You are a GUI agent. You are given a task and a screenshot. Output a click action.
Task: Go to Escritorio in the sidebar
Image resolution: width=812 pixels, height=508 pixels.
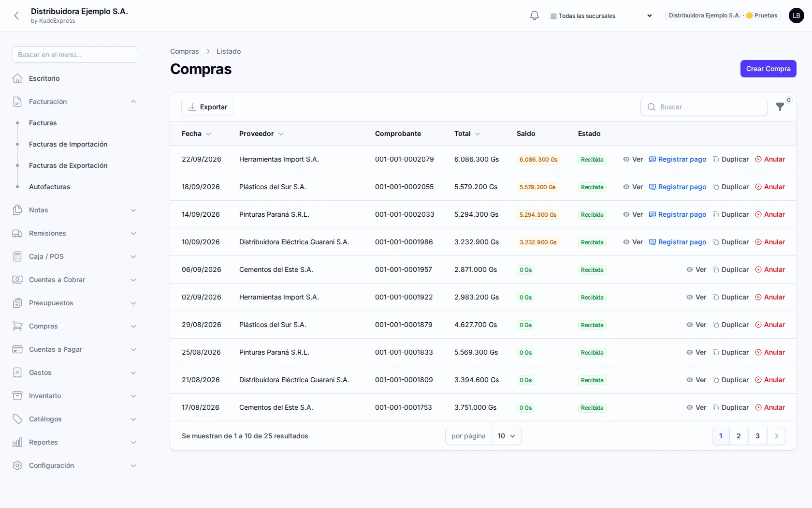pyautogui.click(x=44, y=78)
